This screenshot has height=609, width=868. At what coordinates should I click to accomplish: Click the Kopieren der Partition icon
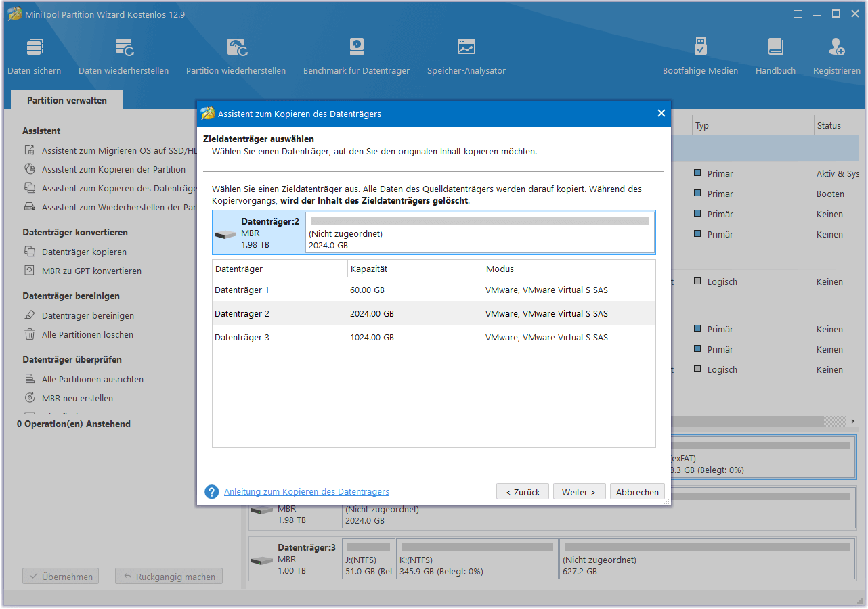point(30,169)
